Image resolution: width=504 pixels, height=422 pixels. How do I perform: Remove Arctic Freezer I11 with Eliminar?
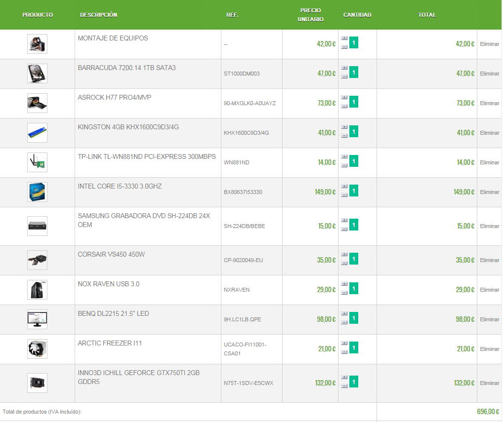click(490, 348)
